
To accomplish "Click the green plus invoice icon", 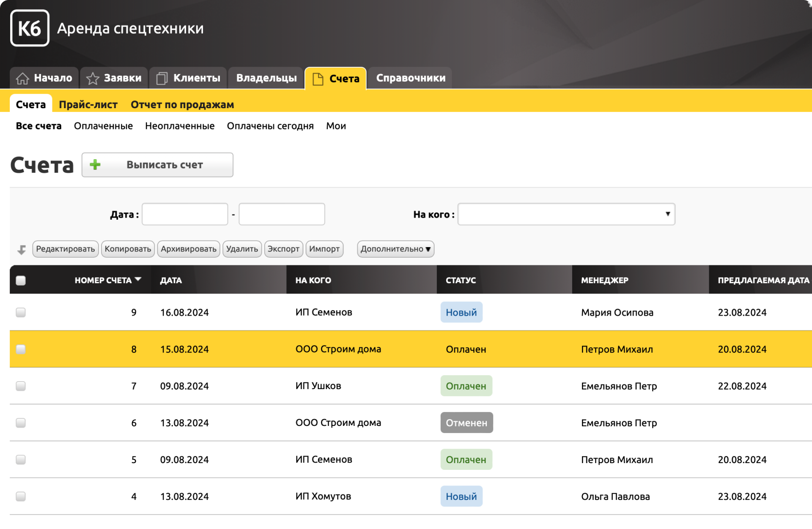I will 95,165.
